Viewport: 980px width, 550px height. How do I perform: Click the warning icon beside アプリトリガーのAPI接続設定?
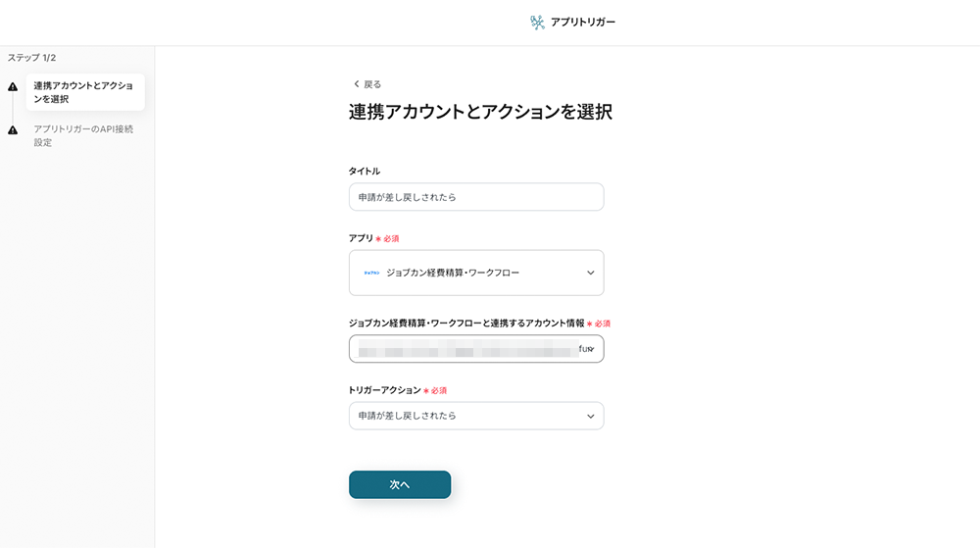coord(13,130)
